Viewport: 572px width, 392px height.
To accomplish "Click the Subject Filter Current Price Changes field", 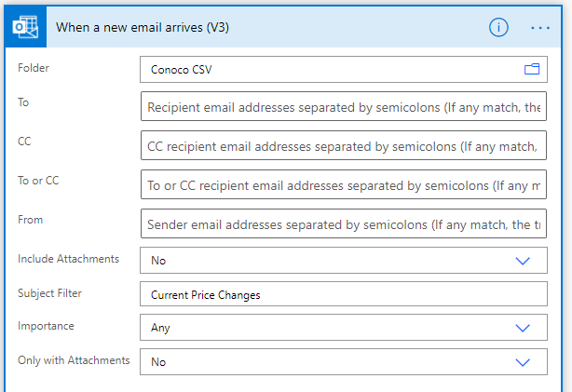I will [344, 294].
